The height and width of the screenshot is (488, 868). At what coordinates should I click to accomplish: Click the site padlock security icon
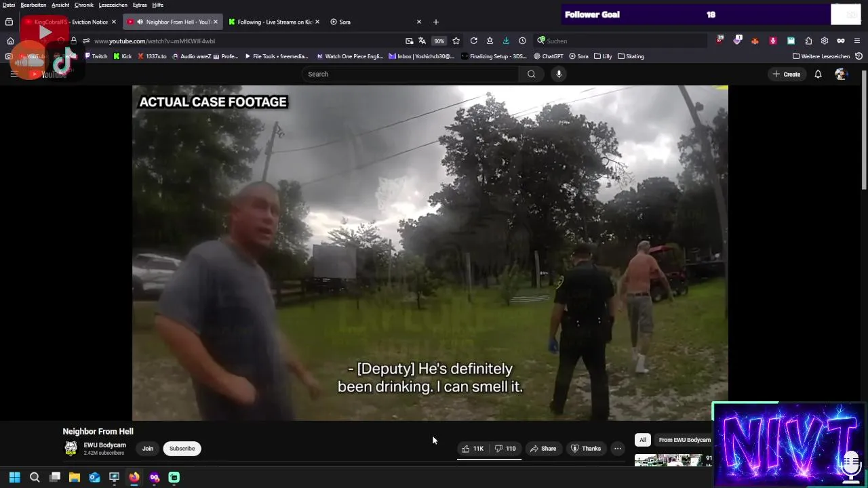point(73,41)
